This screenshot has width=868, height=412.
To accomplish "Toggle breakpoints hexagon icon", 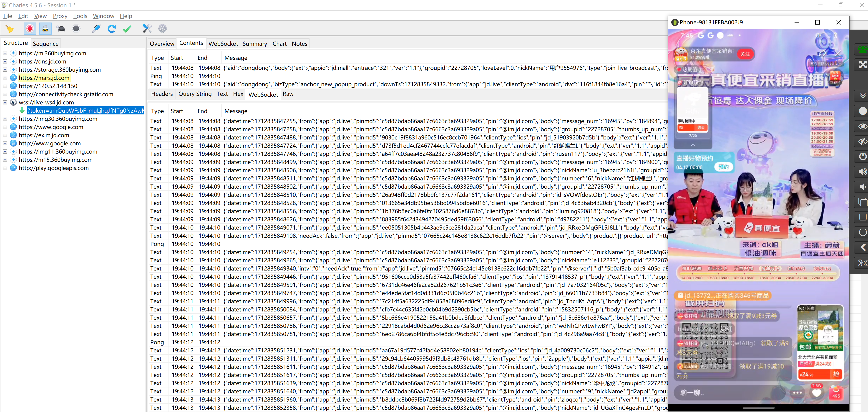I will pos(76,29).
